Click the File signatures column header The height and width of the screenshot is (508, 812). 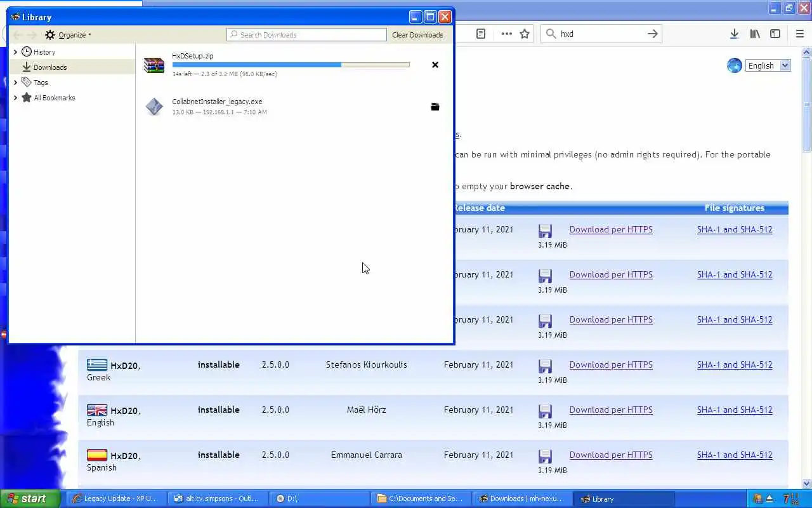[x=734, y=208]
